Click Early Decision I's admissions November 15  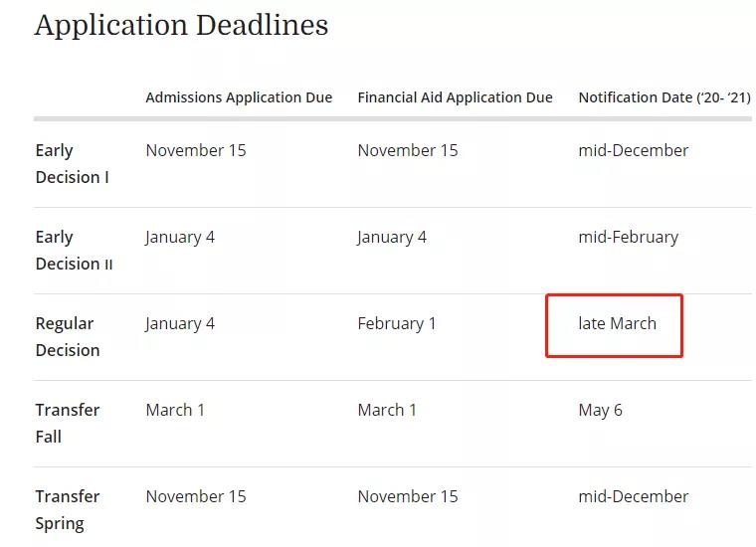[x=196, y=150]
